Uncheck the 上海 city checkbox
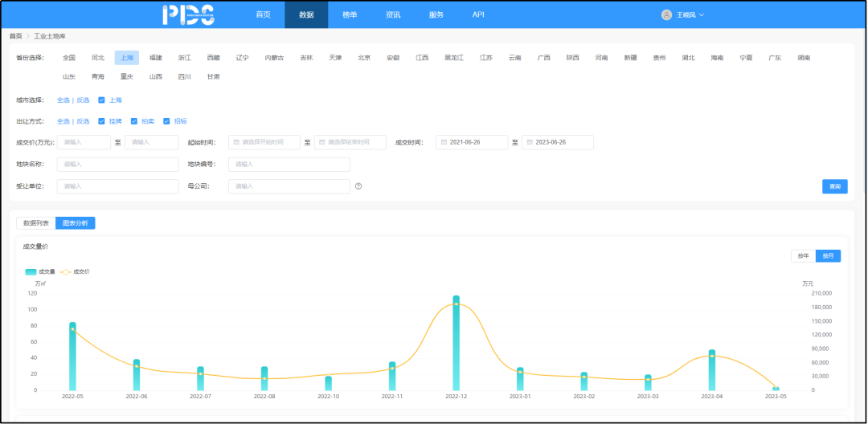 (101, 100)
